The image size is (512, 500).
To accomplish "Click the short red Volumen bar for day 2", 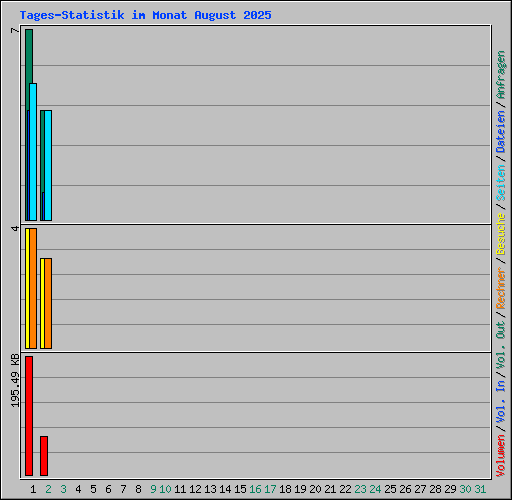I will click(44, 456).
